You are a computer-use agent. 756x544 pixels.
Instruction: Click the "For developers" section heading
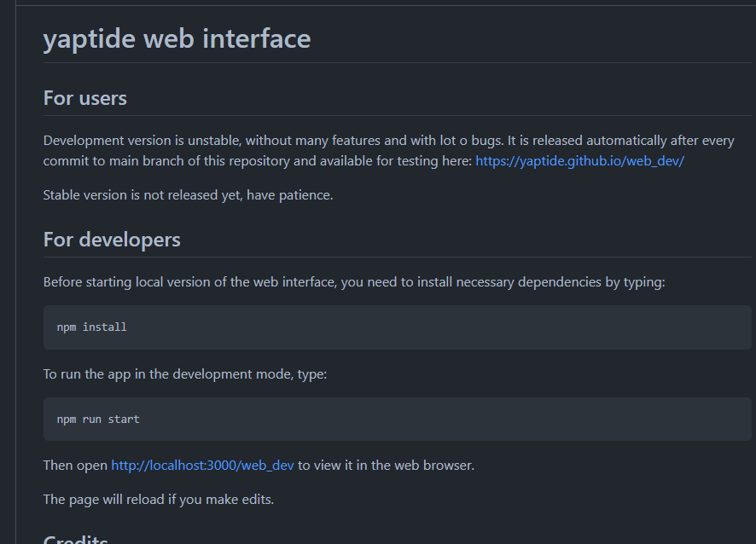tap(112, 240)
